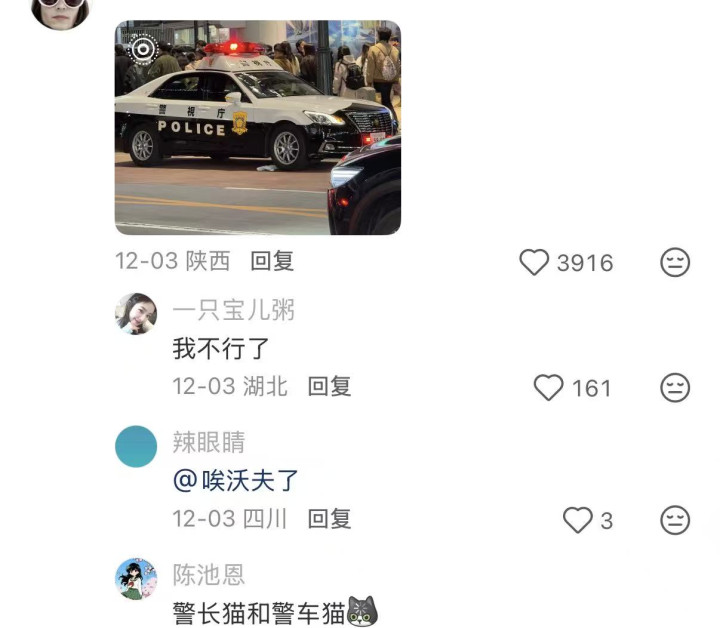720x628 pixels.
Task: Open 辣眼睛 teal circle avatar
Action: 136,447
